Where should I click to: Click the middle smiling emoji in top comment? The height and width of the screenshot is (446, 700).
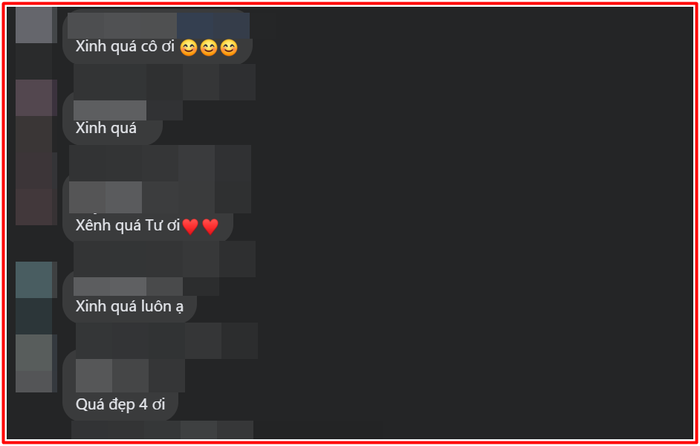click(x=208, y=48)
